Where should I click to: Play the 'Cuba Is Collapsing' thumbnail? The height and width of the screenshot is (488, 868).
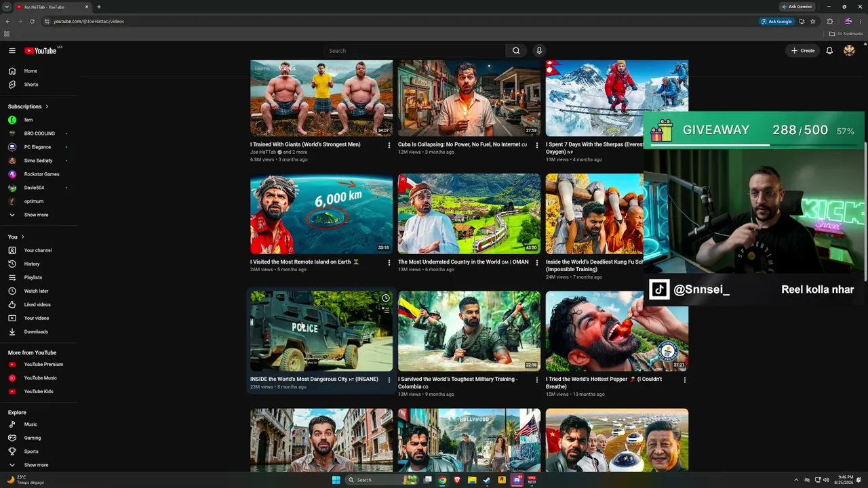pos(469,98)
